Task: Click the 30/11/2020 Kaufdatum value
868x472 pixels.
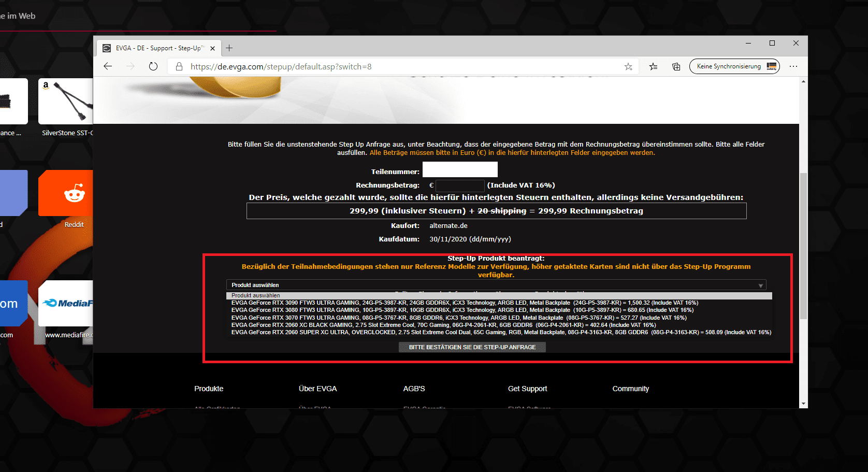Action: pos(470,239)
